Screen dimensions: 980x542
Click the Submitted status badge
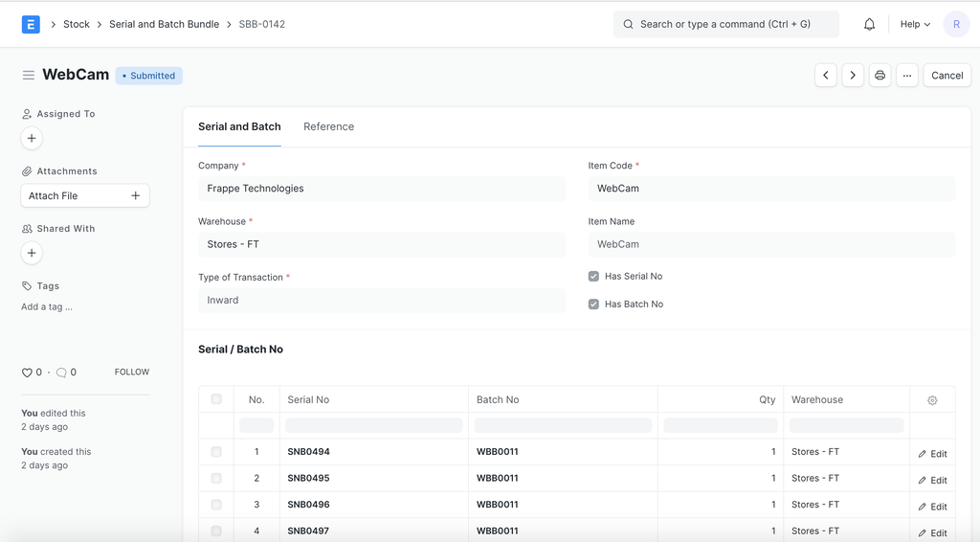pos(148,76)
